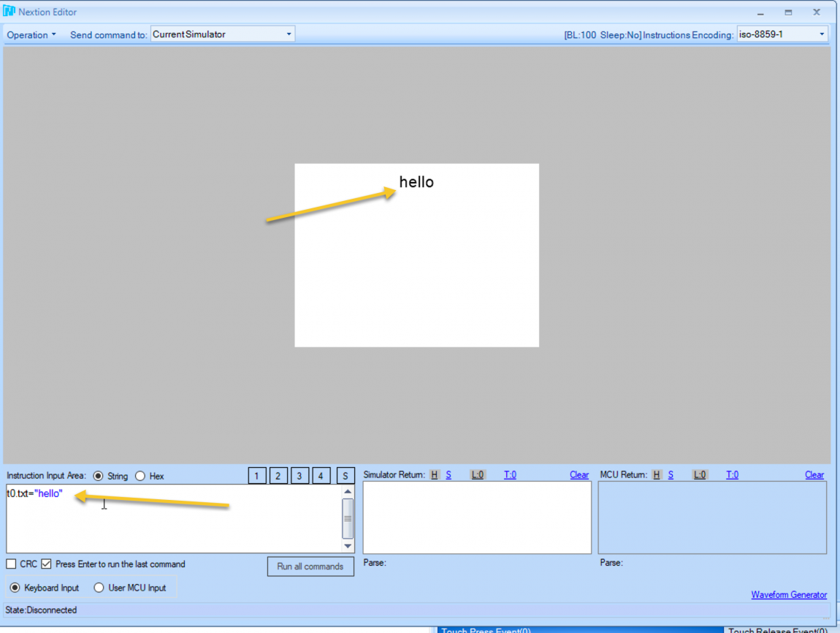Switch Simulator Return to String view

[448, 474]
